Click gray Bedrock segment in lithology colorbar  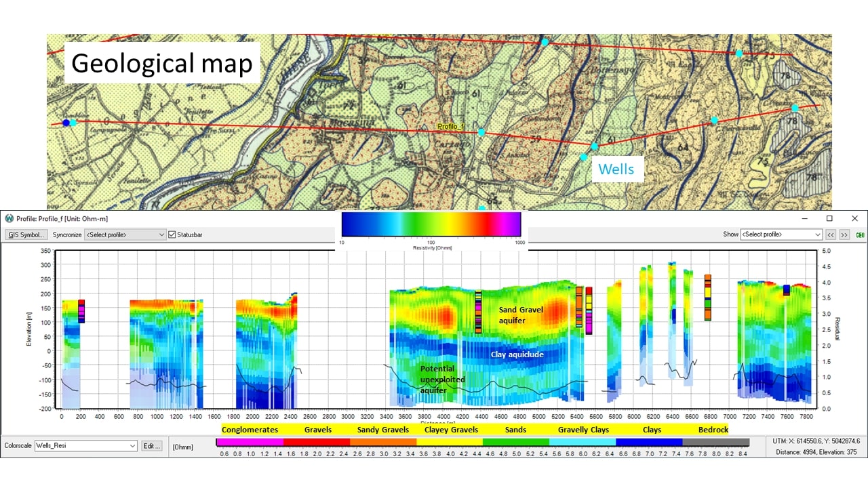716,442
